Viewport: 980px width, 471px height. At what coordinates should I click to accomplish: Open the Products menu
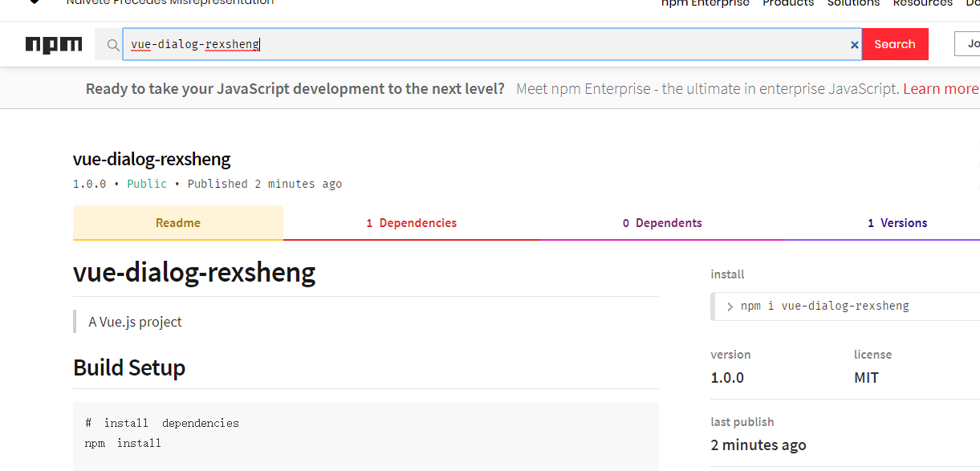coord(788,3)
